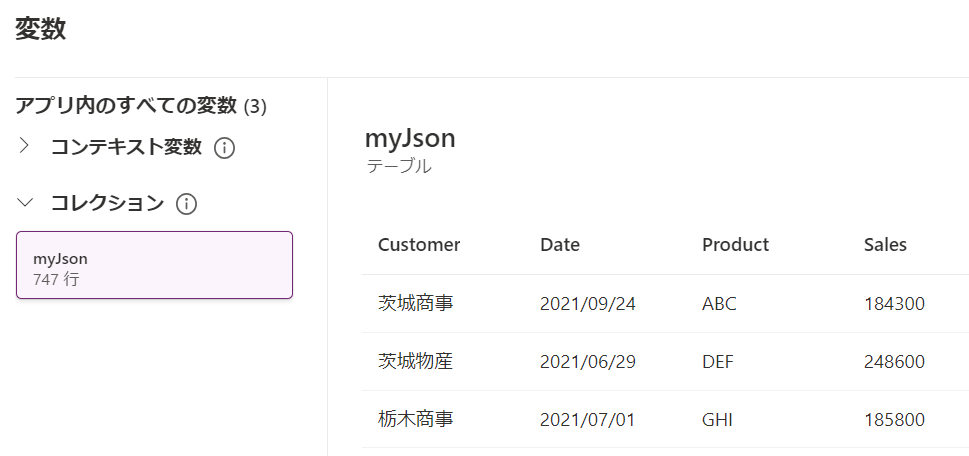Click the info icon beside コレクション
969x456 pixels.
coord(186,204)
